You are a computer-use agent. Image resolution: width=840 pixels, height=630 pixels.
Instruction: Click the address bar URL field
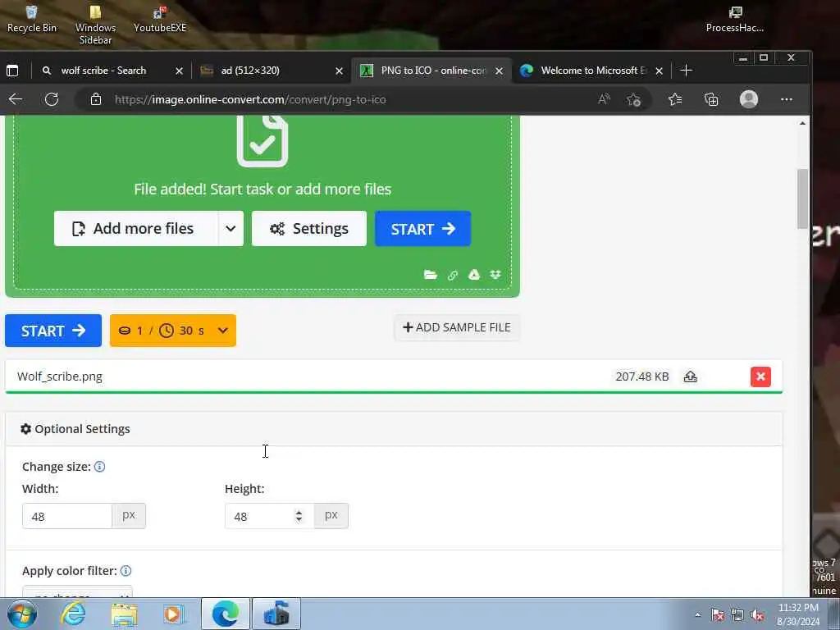pyautogui.click(x=343, y=99)
